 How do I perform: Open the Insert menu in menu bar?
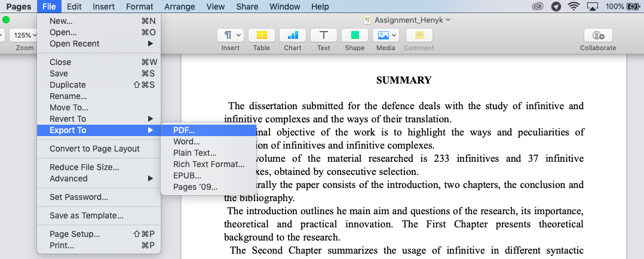coord(104,7)
